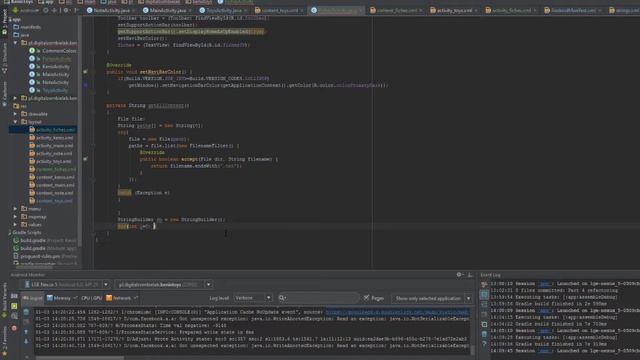Screen dimensions: 640x360
Task: Open the ToysActivity.java editor tab
Action: click(x=223, y=11)
